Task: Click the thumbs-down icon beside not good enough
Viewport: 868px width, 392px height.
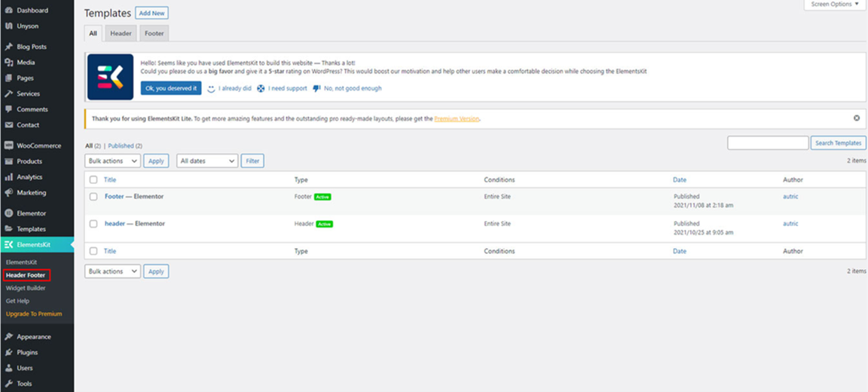Action: [316, 89]
